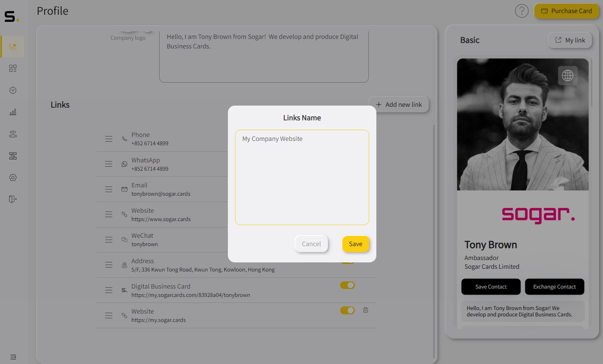The height and width of the screenshot is (364, 603).
Task: Click Save Contact on card preview
Action: [491, 287]
